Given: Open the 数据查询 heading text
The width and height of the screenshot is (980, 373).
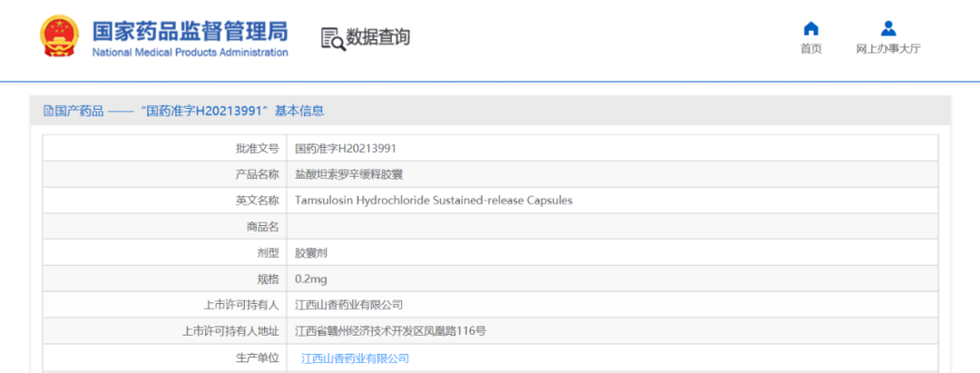Looking at the screenshot, I should tap(378, 37).
